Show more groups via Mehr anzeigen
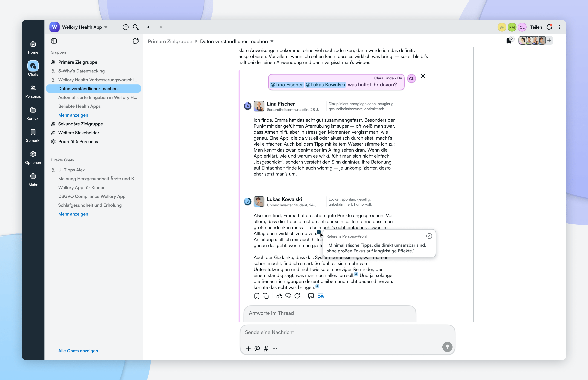The width and height of the screenshot is (588, 380). [73, 115]
